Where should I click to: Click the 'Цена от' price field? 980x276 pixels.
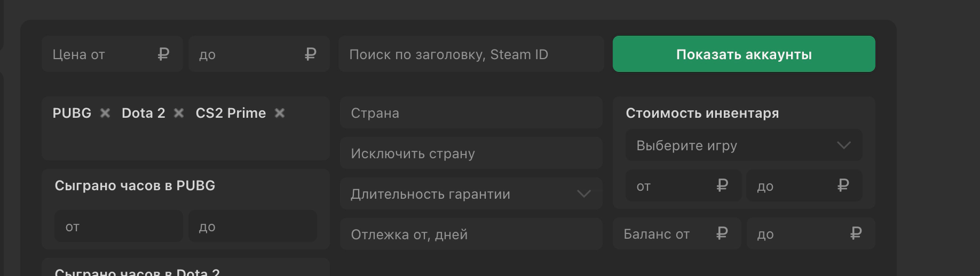point(101,54)
